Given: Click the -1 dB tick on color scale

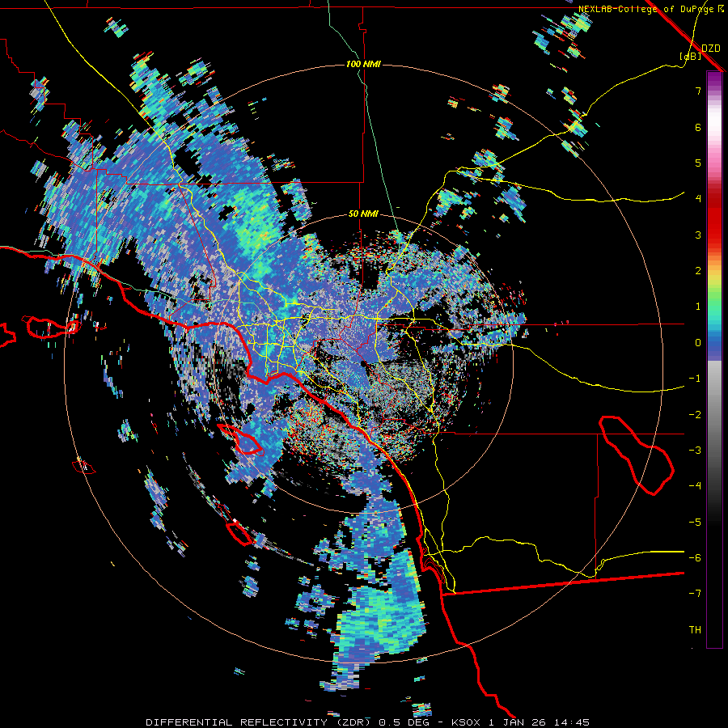Looking at the screenshot, I should (x=695, y=379).
